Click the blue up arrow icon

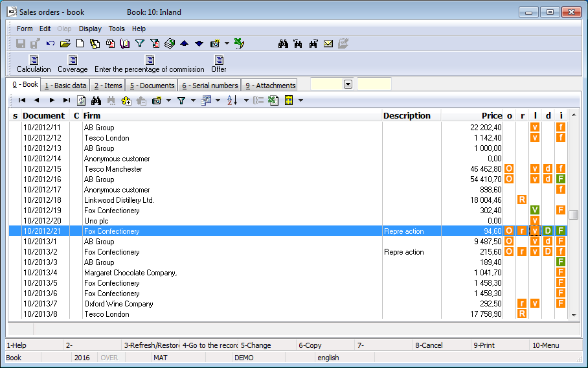(x=184, y=43)
